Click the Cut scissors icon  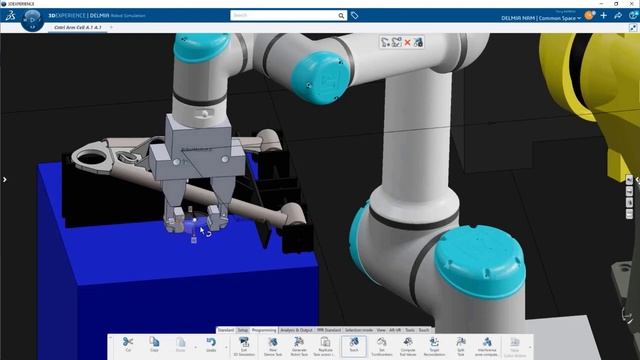pos(128,342)
